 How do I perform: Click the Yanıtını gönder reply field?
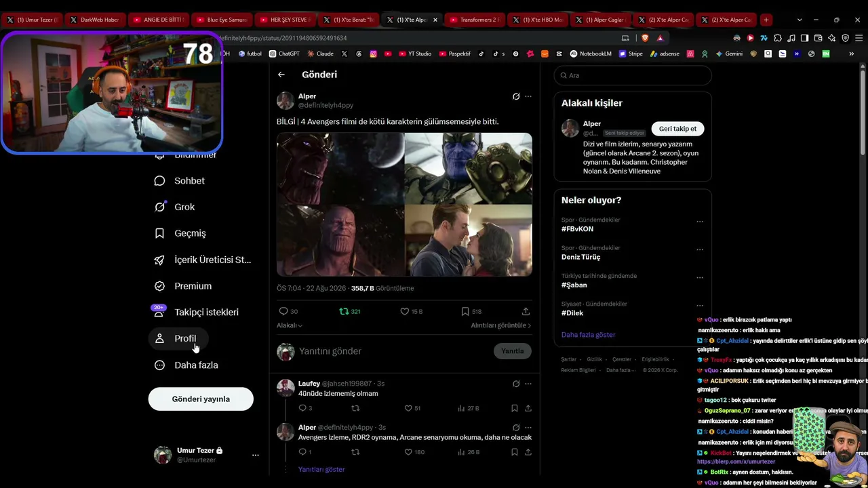393,351
